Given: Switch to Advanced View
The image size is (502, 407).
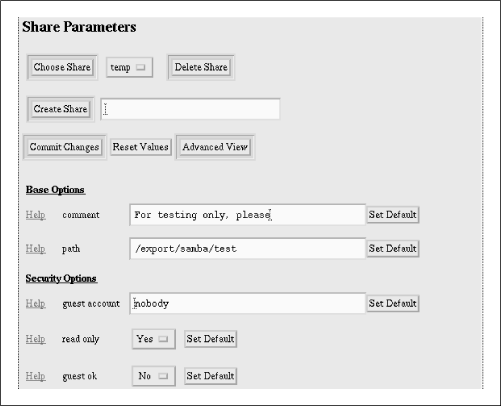Looking at the screenshot, I should pyautogui.click(x=215, y=147).
